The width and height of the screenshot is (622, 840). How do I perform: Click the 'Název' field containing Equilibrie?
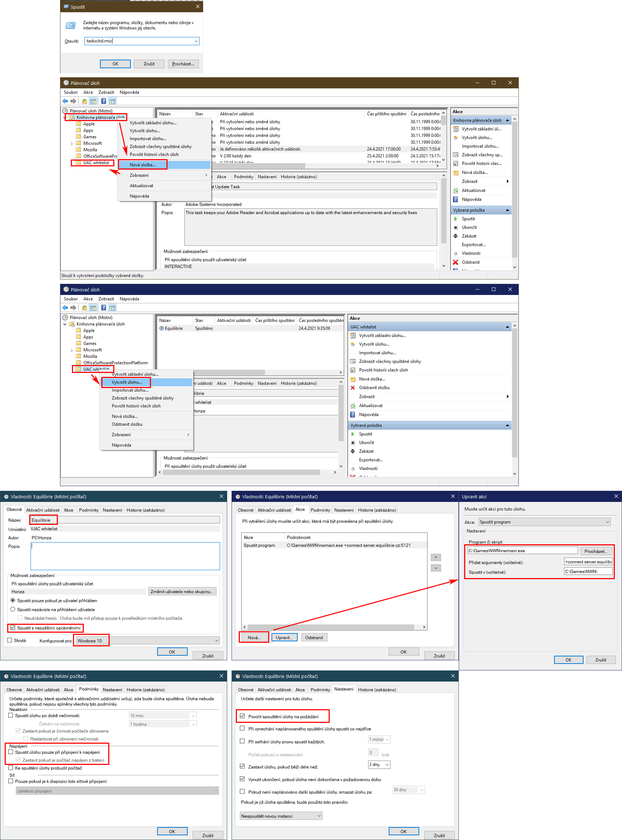125,520
